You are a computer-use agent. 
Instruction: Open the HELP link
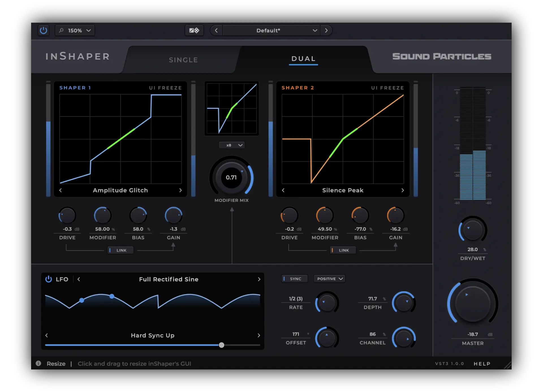click(x=482, y=364)
